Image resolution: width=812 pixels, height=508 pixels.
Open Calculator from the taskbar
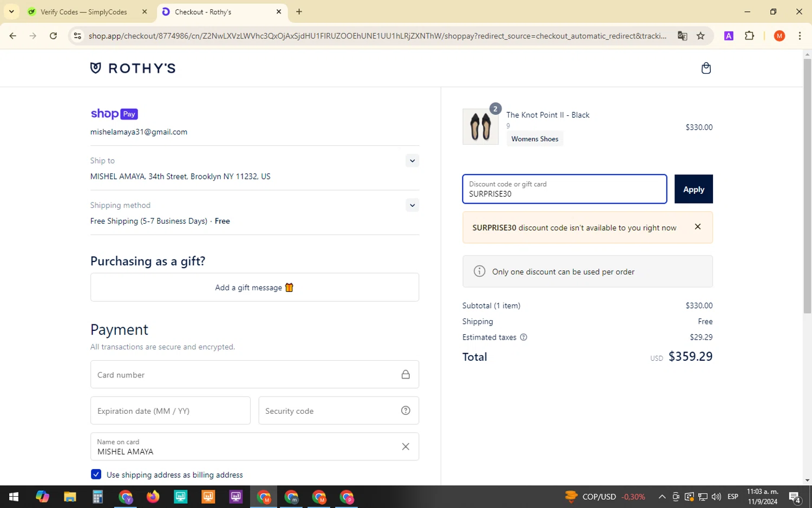(97, 497)
